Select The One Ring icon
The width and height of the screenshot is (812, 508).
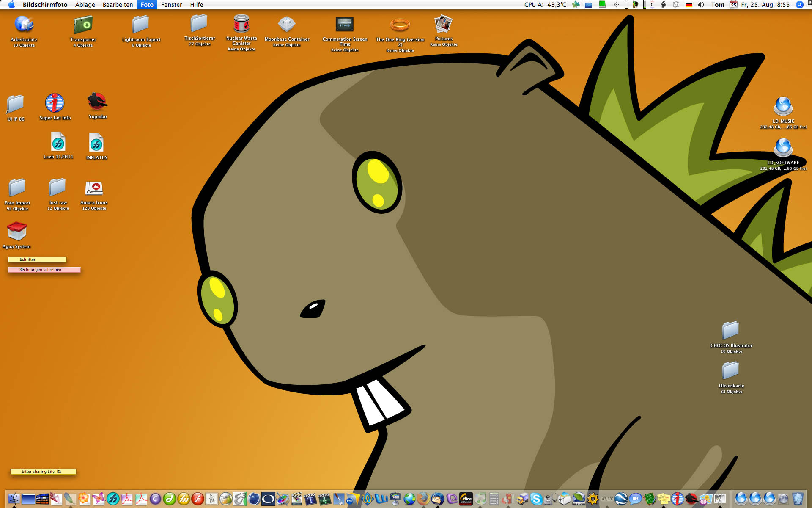[400, 25]
